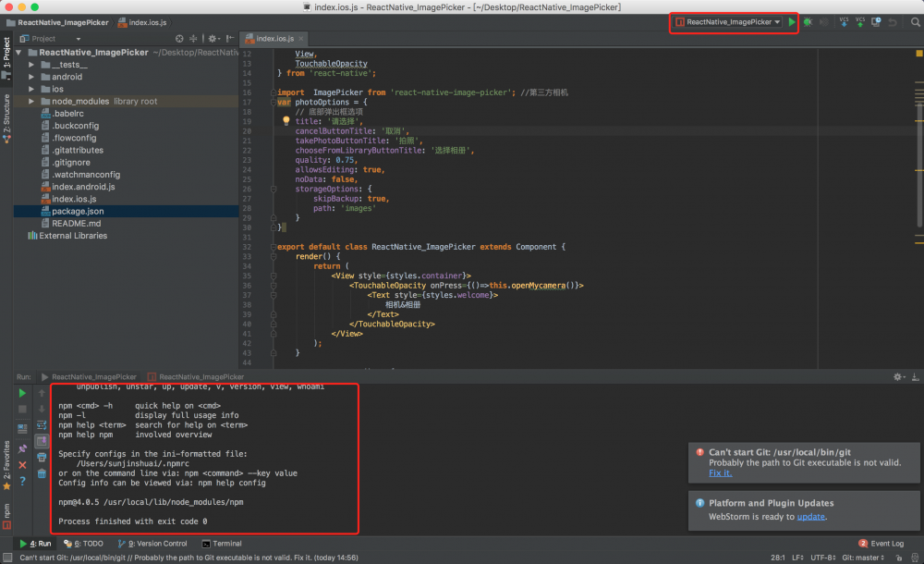
Task: Clear the run console with the trash icon
Action: pyautogui.click(x=41, y=474)
